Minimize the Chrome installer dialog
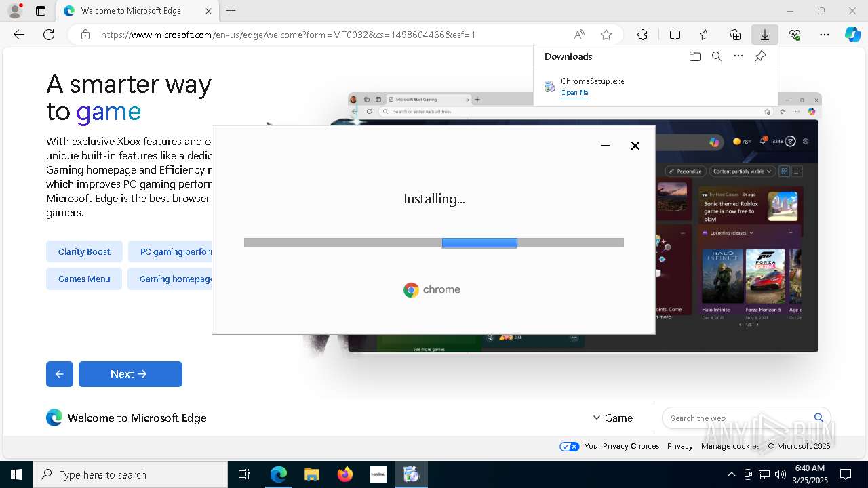 pos(606,146)
